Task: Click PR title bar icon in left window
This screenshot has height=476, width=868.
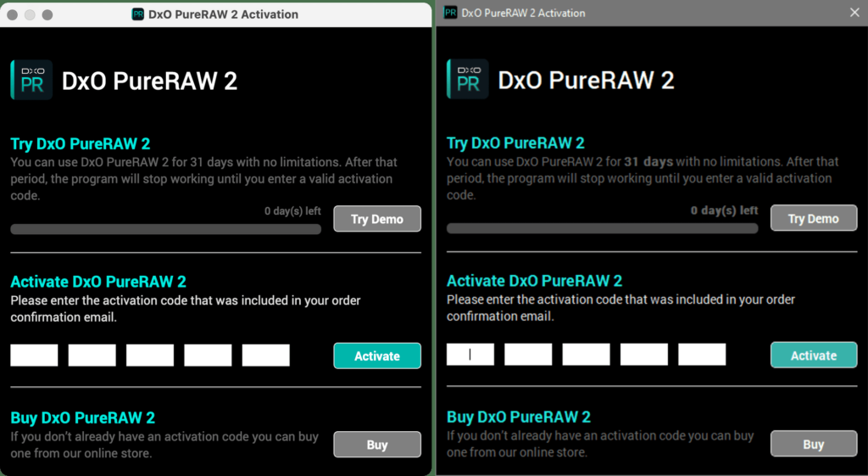Action: pos(138,14)
